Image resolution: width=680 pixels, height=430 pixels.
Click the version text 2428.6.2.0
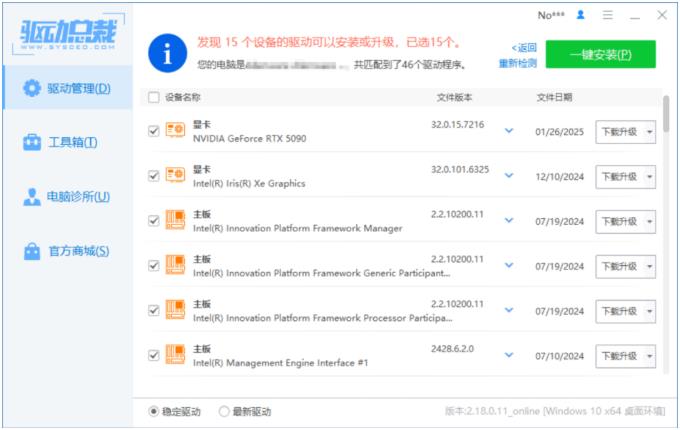coord(452,349)
